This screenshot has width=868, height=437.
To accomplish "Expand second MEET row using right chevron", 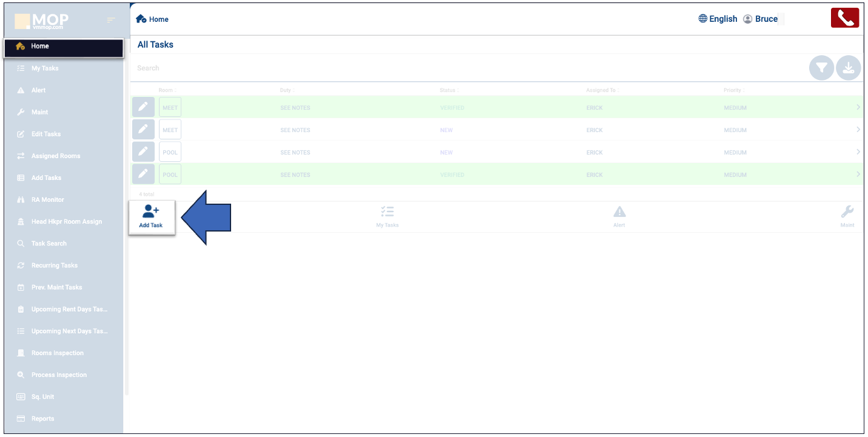I will coord(858,130).
